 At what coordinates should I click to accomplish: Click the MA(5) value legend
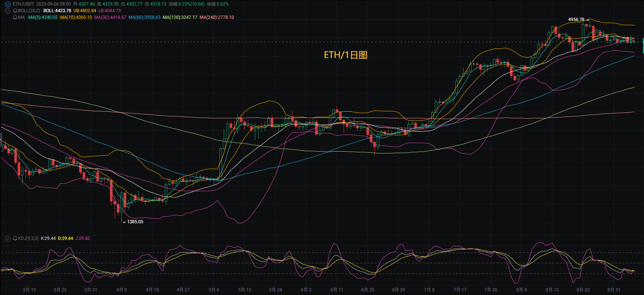point(43,17)
